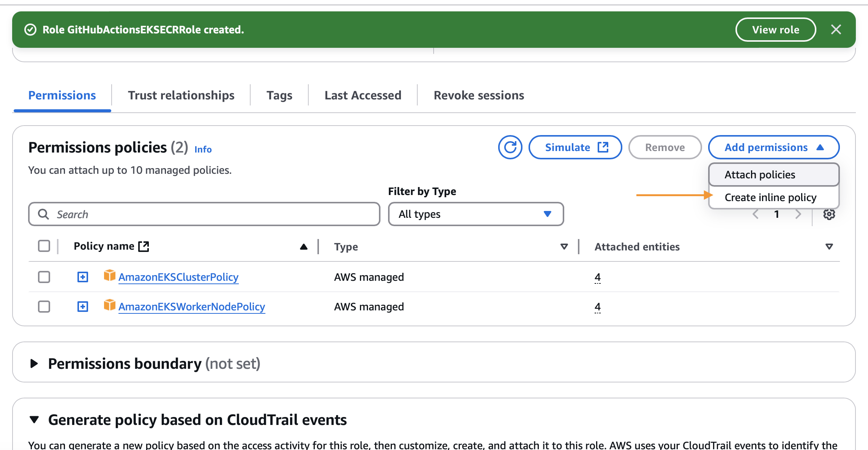Image resolution: width=868 pixels, height=450 pixels.
Task: Focus the policy Search input field
Action: (204, 214)
